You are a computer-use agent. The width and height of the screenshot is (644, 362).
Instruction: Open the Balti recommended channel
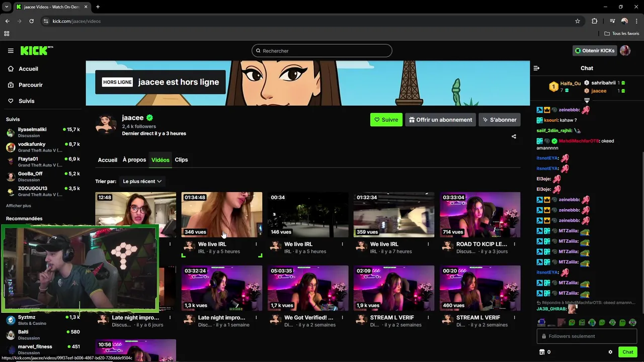(x=43, y=335)
